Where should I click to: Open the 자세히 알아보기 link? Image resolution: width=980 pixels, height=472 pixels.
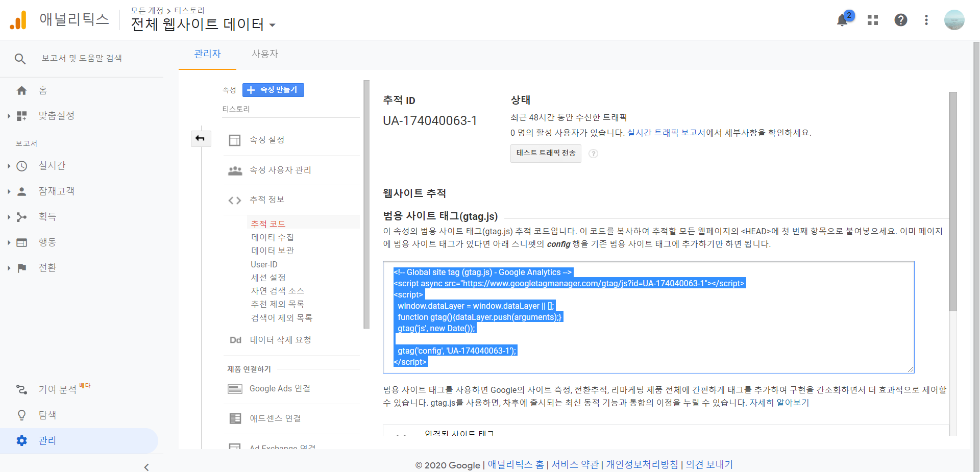[x=779, y=403]
